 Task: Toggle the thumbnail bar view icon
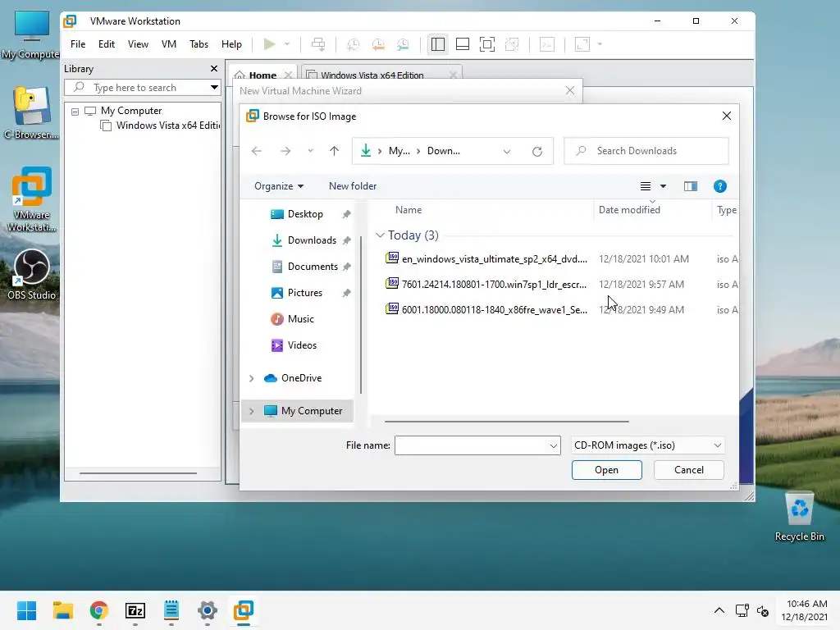point(463,44)
